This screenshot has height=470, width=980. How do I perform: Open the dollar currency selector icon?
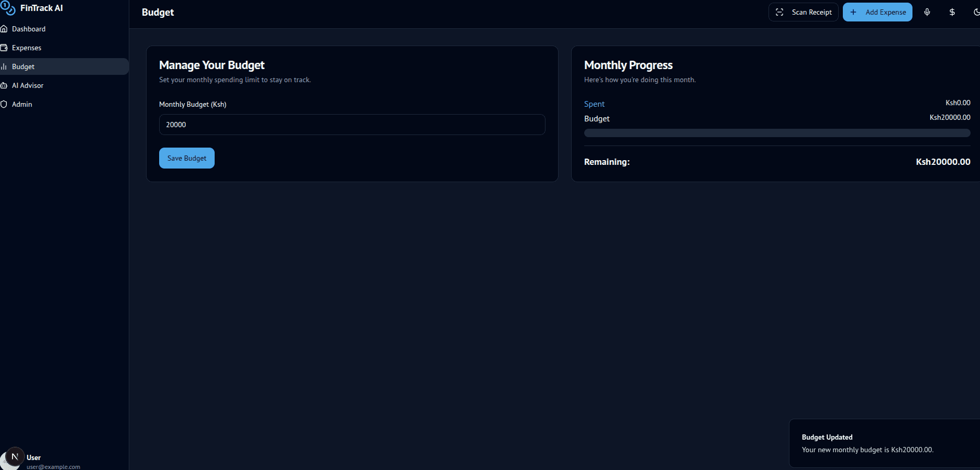click(x=952, y=12)
